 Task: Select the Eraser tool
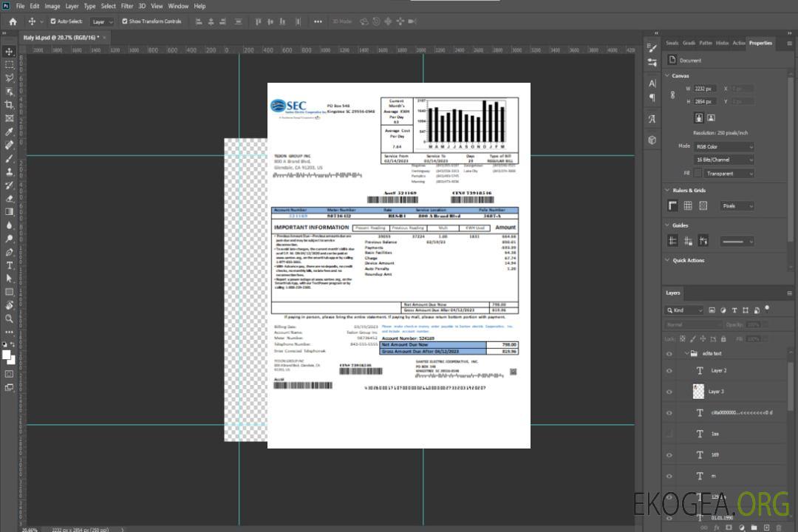click(x=10, y=198)
